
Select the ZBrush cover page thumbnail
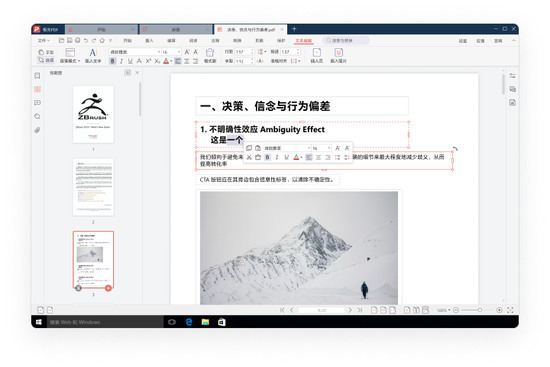pos(93,114)
